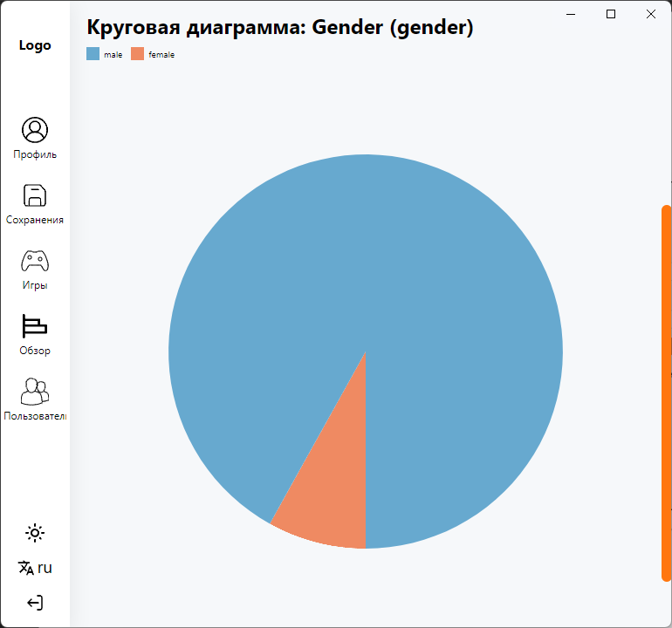Viewport: 672px width, 628px height.
Task: Click the orange female legend swatch
Action: (x=137, y=54)
